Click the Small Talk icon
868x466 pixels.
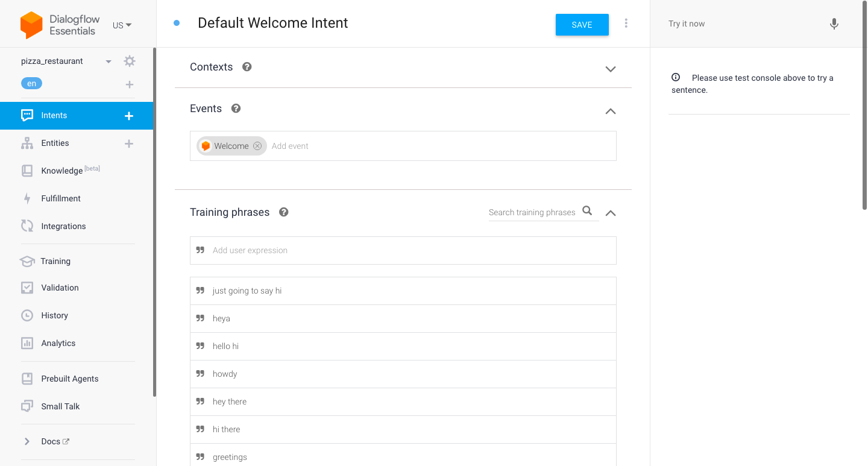click(27, 406)
